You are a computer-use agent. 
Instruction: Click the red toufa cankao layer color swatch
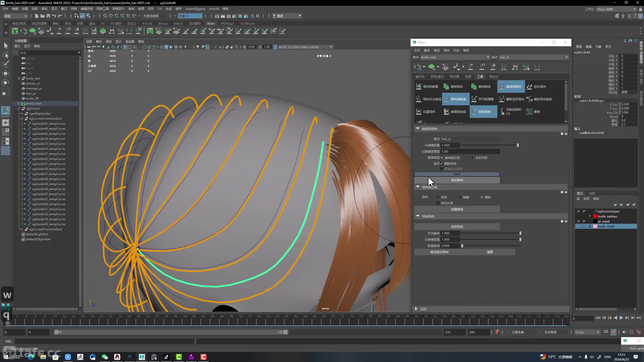click(x=595, y=216)
